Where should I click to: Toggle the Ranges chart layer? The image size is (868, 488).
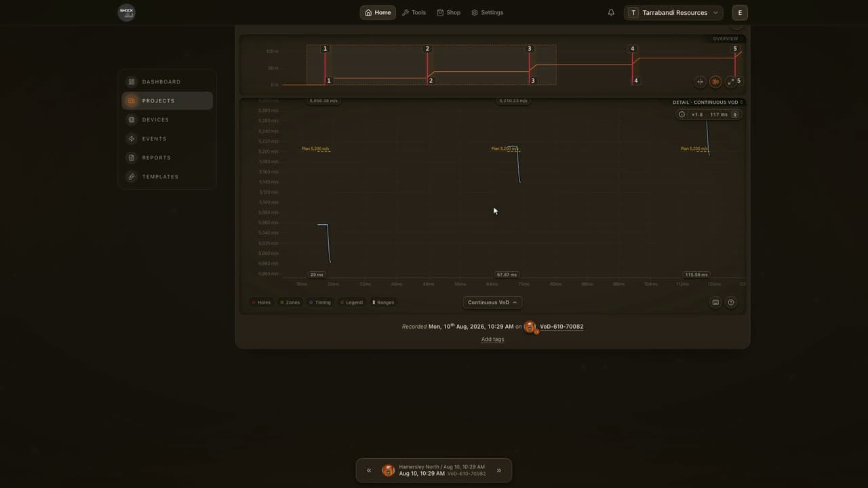coord(383,302)
